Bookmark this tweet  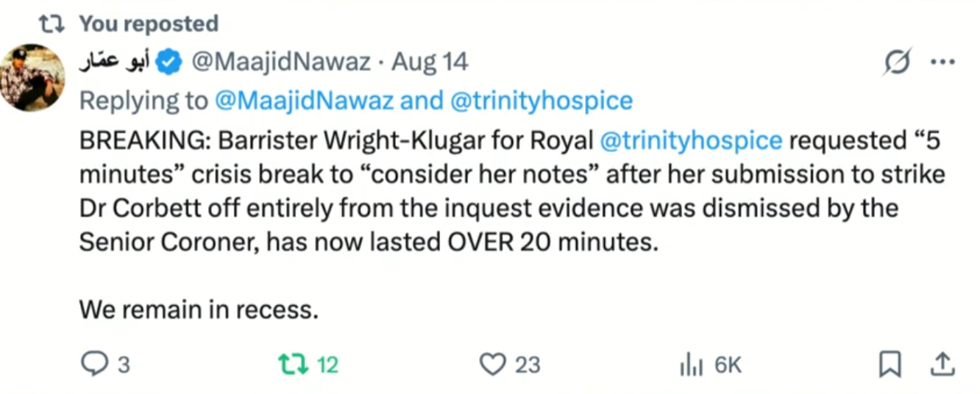[890, 364]
